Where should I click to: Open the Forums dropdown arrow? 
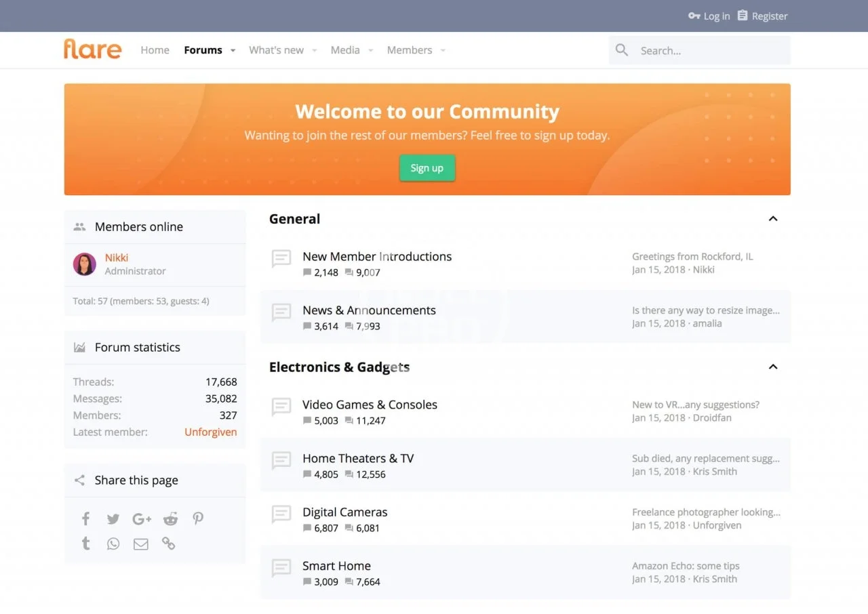[233, 51]
